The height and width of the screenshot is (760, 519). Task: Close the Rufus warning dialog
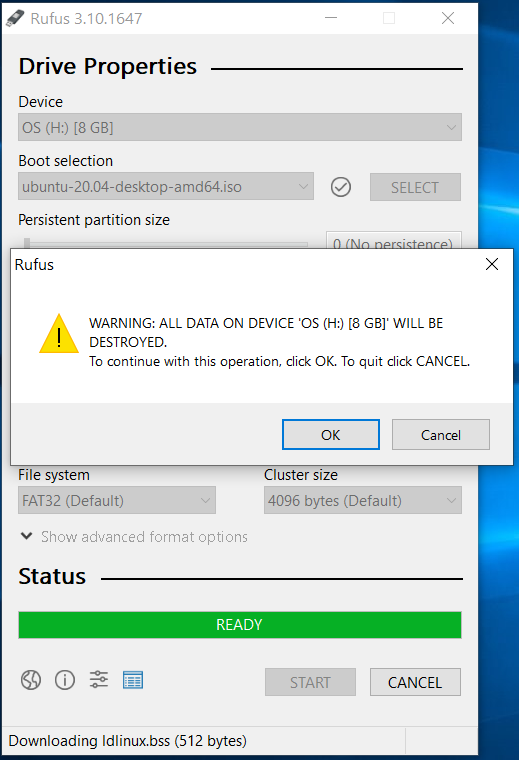click(492, 264)
